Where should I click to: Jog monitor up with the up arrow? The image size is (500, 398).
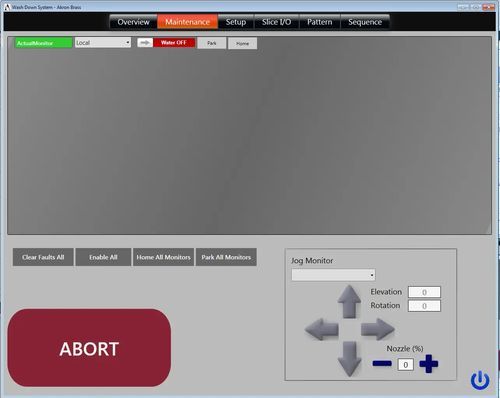[x=349, y=301]
